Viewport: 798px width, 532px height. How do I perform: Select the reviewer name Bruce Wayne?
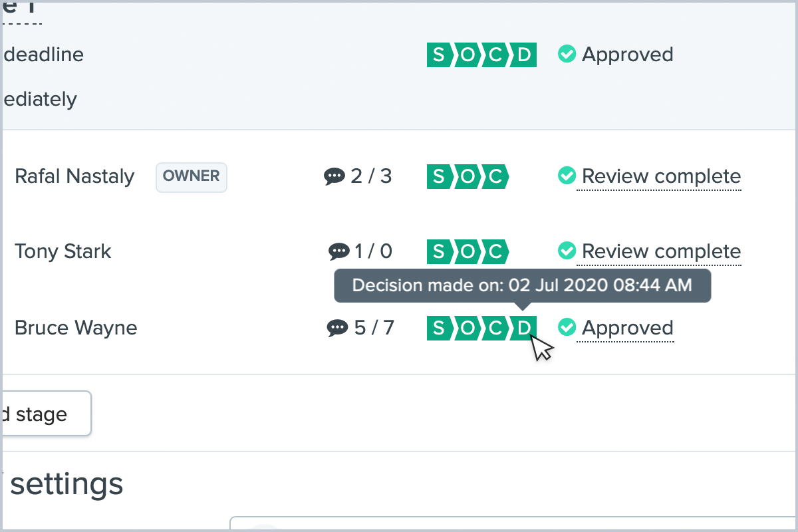coord(76,328)
